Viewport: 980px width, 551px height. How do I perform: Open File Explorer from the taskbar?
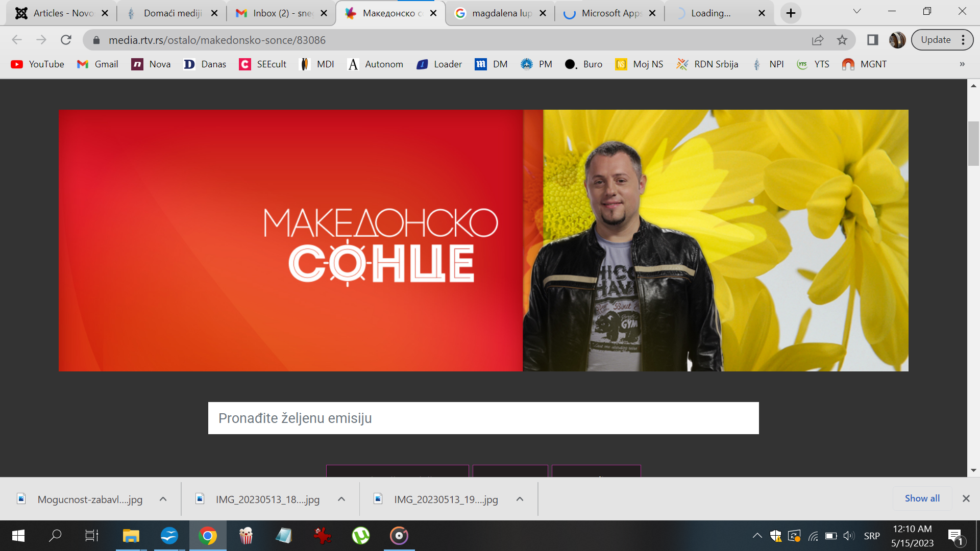[131, 536]
